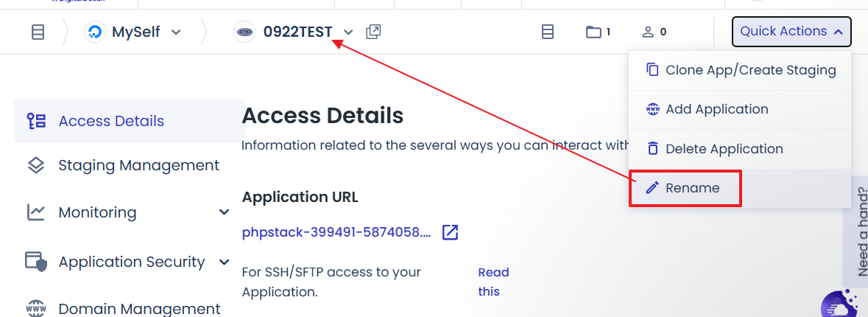Expand the Application Security sidebar section

(x=225, y=262)
